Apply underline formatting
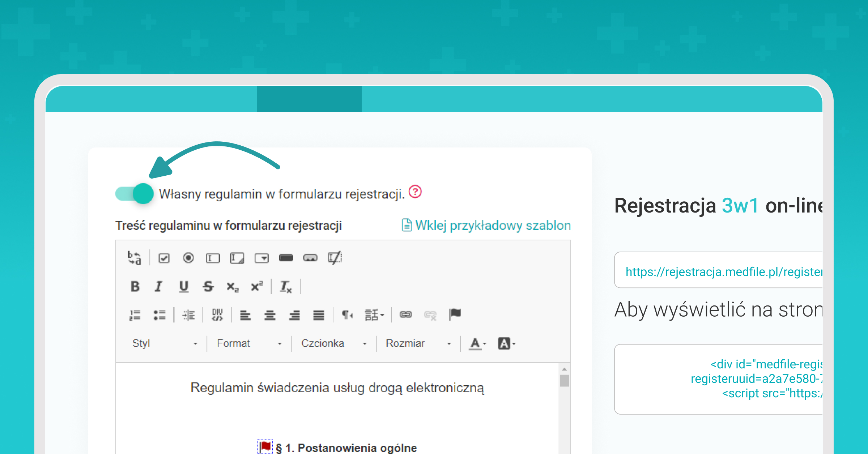The height and width of the screenshot is (454, 868). 184,287
